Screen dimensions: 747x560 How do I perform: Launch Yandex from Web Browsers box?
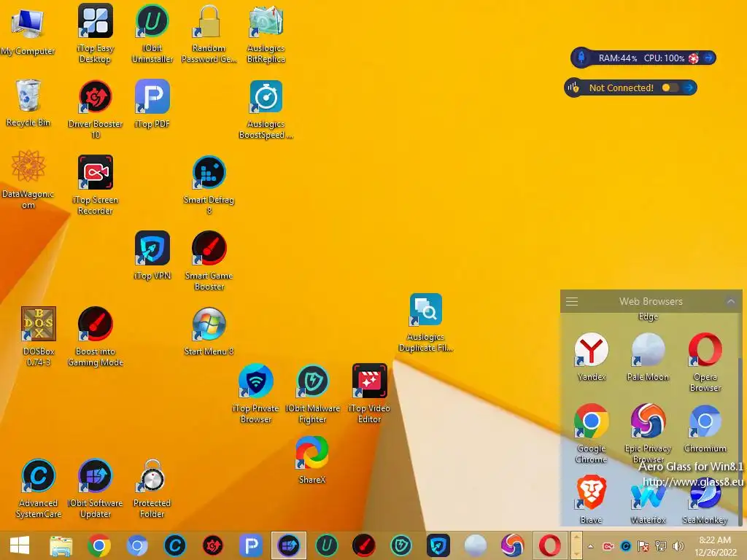click(591, 357)
